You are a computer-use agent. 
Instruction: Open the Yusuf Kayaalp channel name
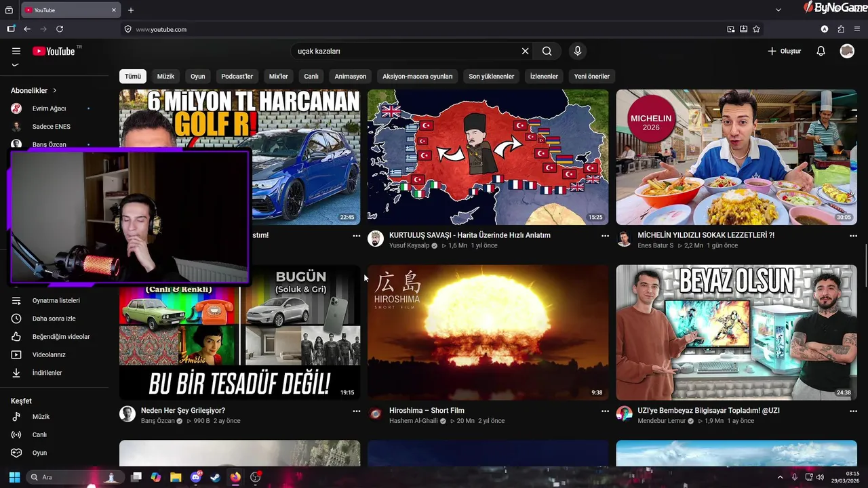point(410,245)
